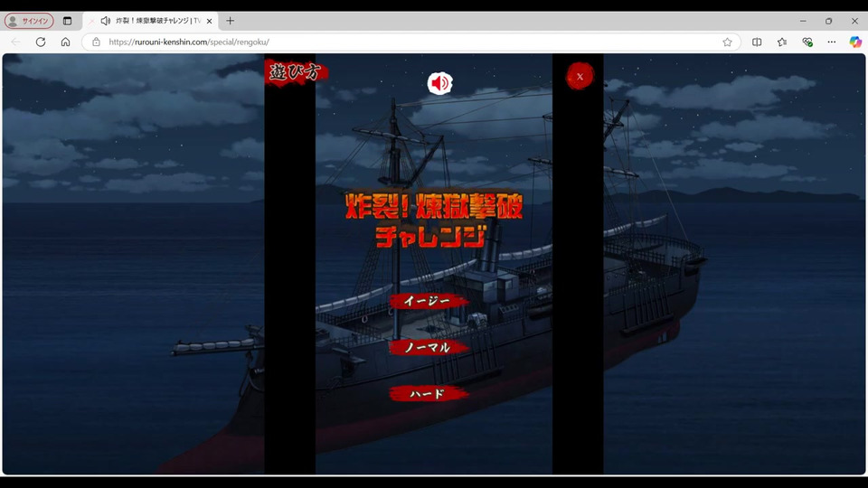Select the ハード hard difficulty
The image size is (868, 488).
(428, 394)
